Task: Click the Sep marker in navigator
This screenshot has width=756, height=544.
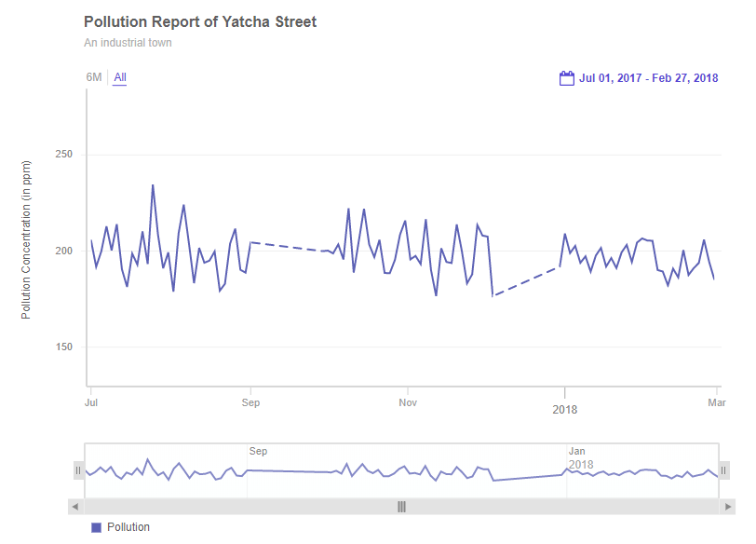Action: tap(259, 451)
